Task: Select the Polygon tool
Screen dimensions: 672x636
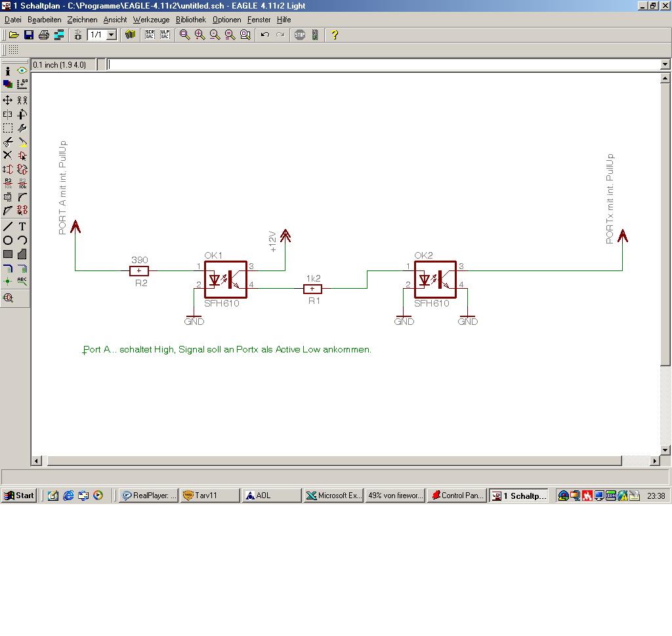Action: [x=22, y=254]
